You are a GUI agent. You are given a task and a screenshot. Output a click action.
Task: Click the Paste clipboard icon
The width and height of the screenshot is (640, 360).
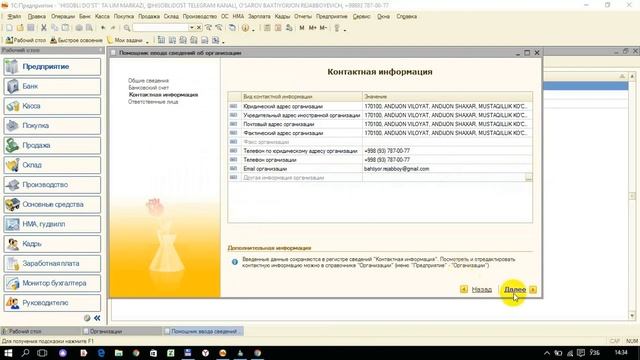point(65,28)
